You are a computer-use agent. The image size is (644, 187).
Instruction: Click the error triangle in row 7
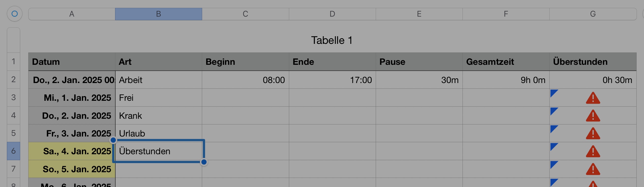coord(593,170)
